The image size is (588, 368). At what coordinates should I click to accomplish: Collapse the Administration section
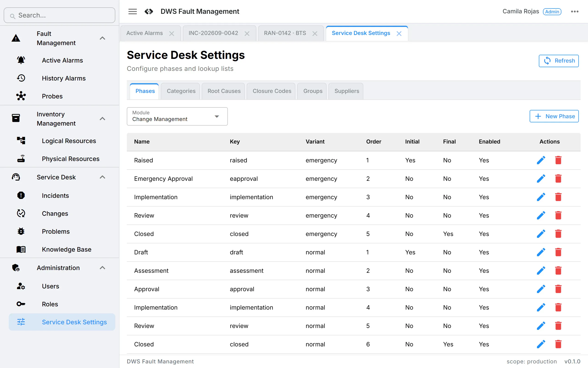point(102,268)
